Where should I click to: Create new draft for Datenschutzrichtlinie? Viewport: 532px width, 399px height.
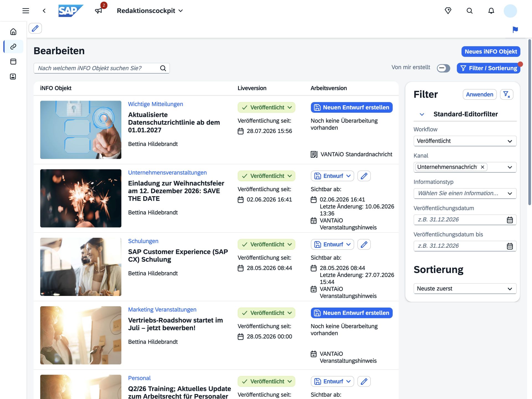(352, 108)
